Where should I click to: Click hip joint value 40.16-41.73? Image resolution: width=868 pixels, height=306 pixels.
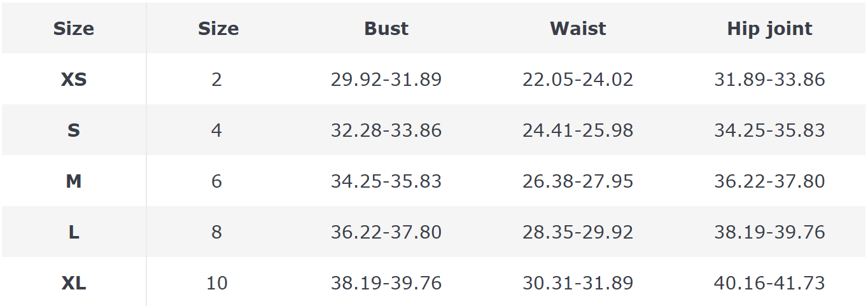769,283
